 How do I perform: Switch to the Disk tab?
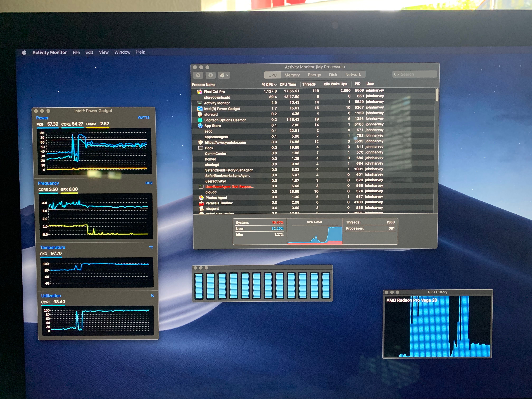click(x=333, y=75)
